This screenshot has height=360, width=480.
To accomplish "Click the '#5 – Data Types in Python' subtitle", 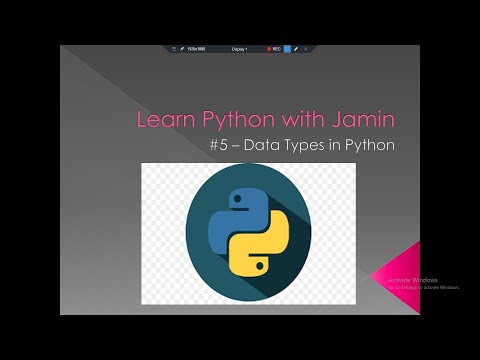I will [302, 145].
